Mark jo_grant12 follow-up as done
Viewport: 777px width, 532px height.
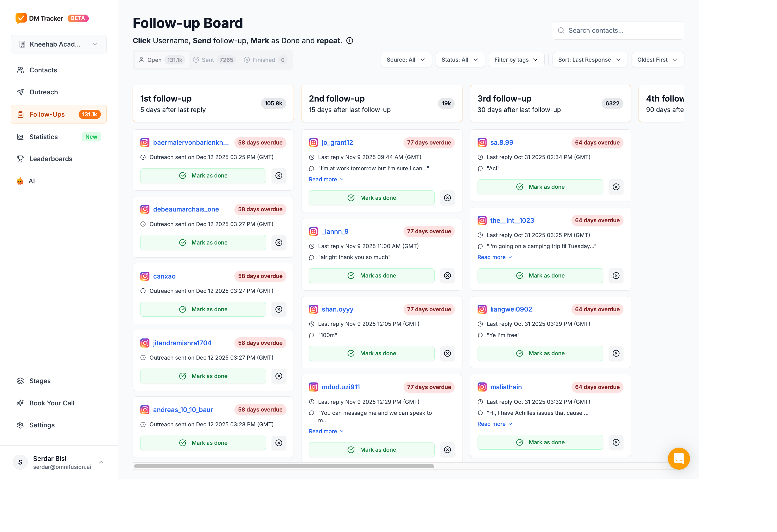pyautogui.click(x=371, y=198)
